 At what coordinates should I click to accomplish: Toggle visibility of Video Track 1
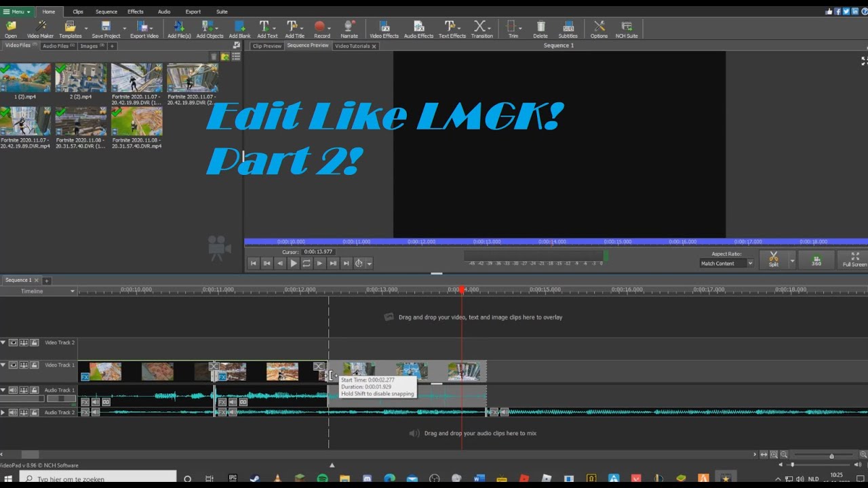[x=13, y=365]
